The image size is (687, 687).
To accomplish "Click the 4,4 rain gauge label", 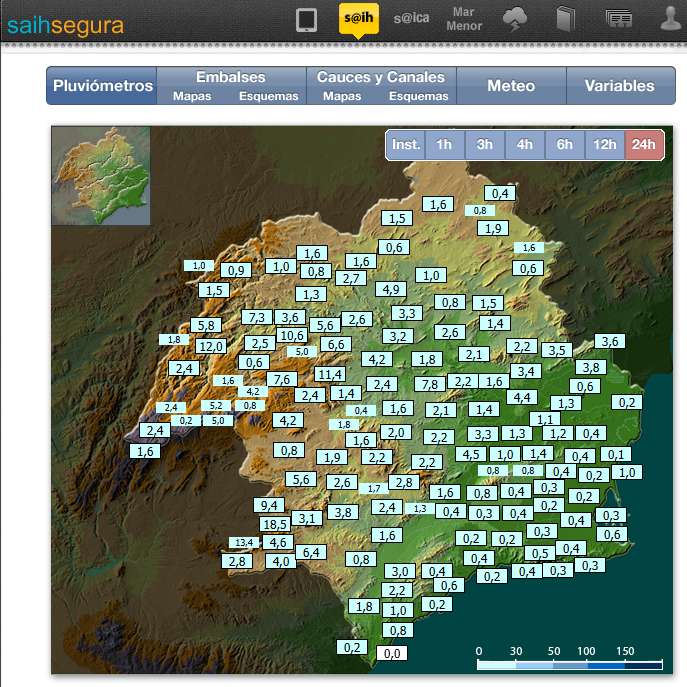I will pyautogui.click(x=522, y=397).
